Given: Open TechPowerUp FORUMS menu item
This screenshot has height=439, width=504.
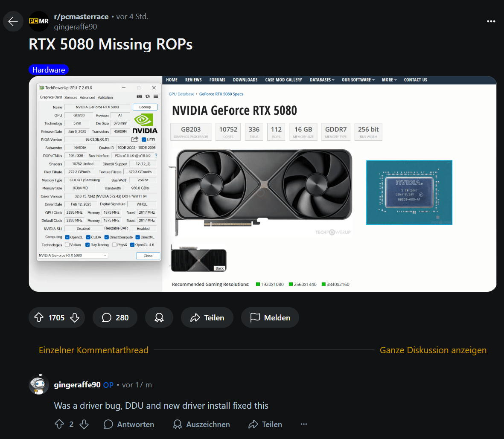Looking at the screenshot, I should click(x=217, y=80).
